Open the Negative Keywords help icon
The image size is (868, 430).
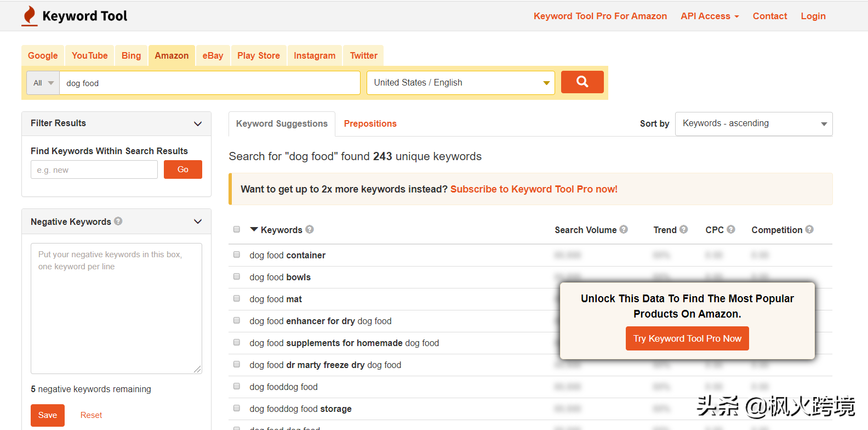point(118,221)
